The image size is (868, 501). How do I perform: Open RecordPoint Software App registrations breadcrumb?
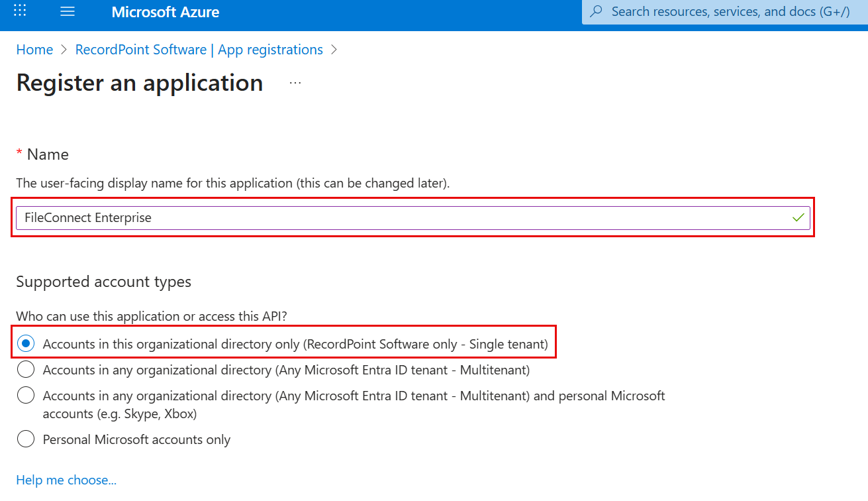tap(199, 50)
